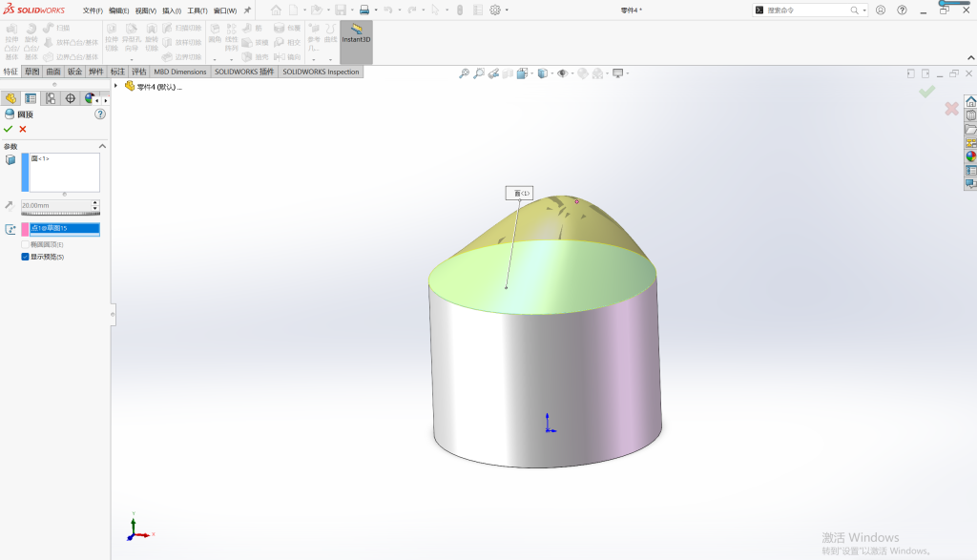This screenshot has height=560, width=977.
Task: Open File Explorer folder icon in task pane
Action: pos(970,130)
